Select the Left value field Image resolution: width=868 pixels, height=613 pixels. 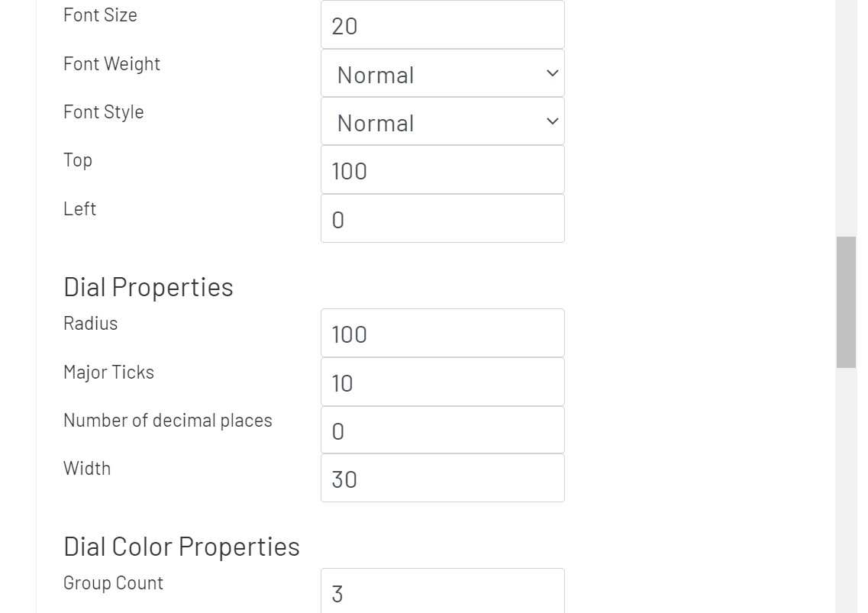(x=442, y=219)
